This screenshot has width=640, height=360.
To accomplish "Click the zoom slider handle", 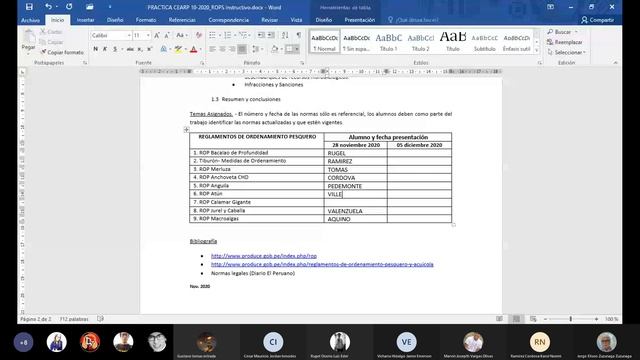I will 571,319.
